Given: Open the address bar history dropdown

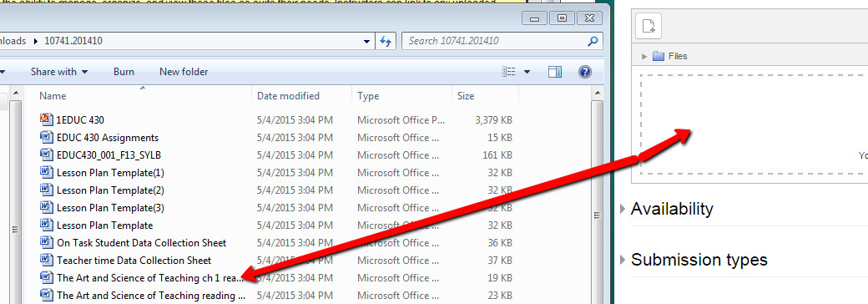Looking at the screenshot, I should point(366,42).
